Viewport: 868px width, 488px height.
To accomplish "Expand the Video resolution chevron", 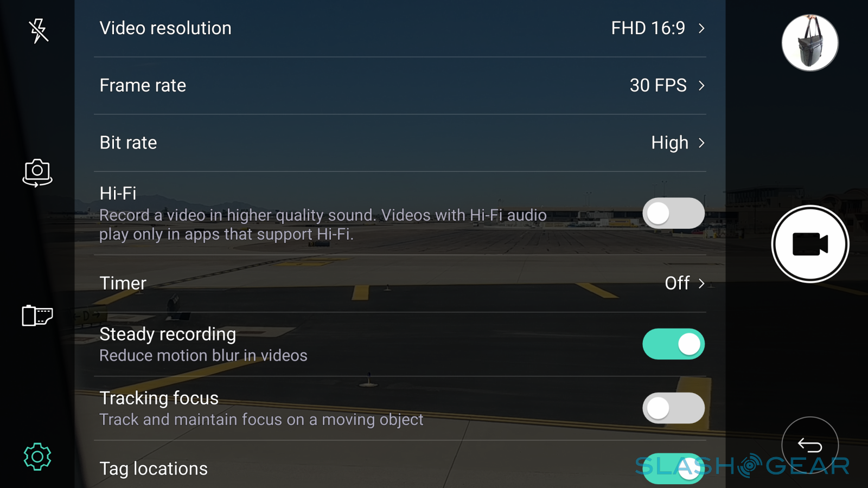I will pos(701,28).
